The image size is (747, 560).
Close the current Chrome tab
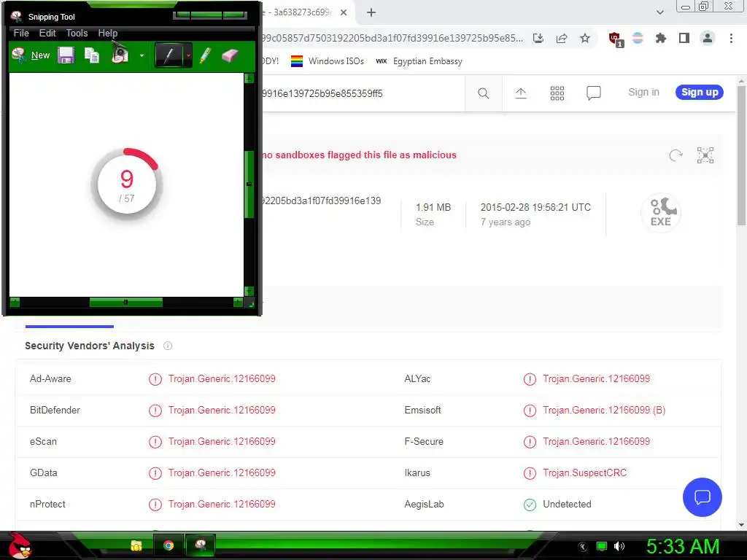344,12
